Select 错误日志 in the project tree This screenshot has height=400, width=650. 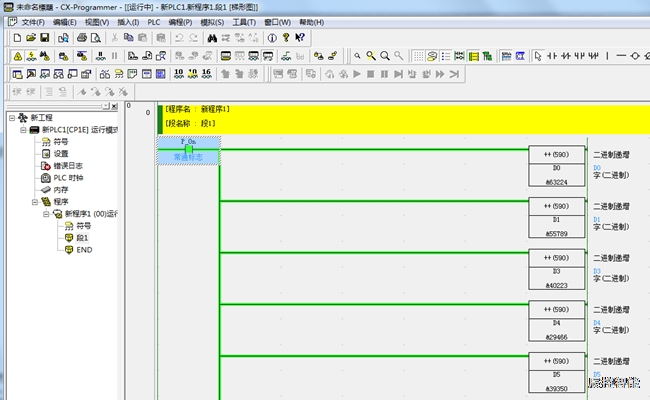67,166
